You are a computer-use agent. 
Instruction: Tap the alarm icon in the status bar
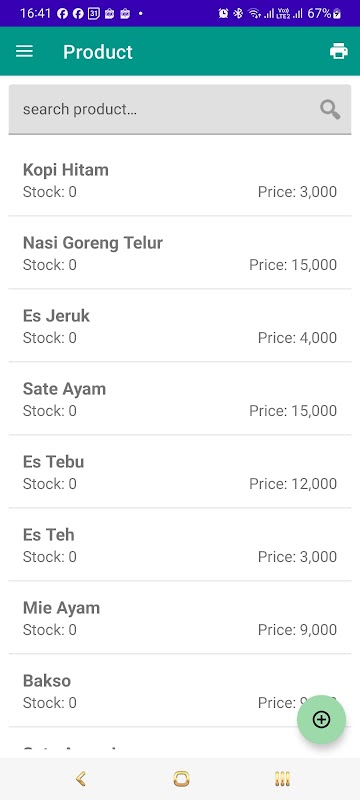pyautogui.click(x=223, y=13)
